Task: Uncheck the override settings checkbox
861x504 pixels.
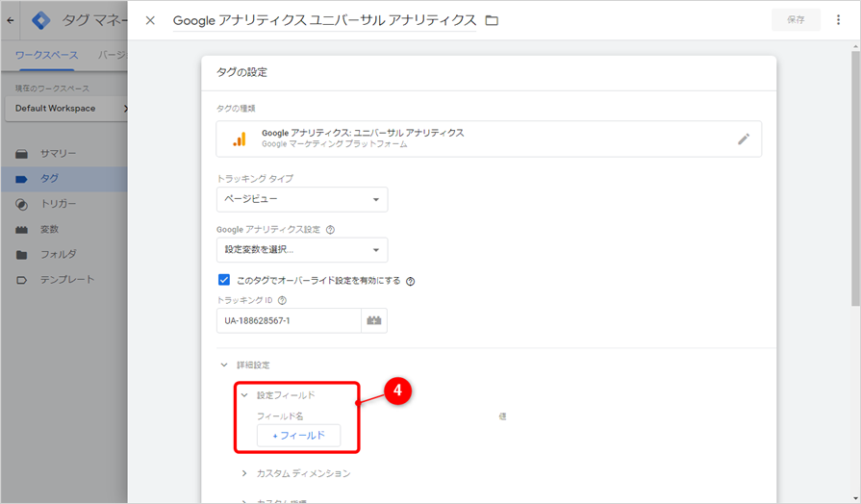Action: point(224,280)
